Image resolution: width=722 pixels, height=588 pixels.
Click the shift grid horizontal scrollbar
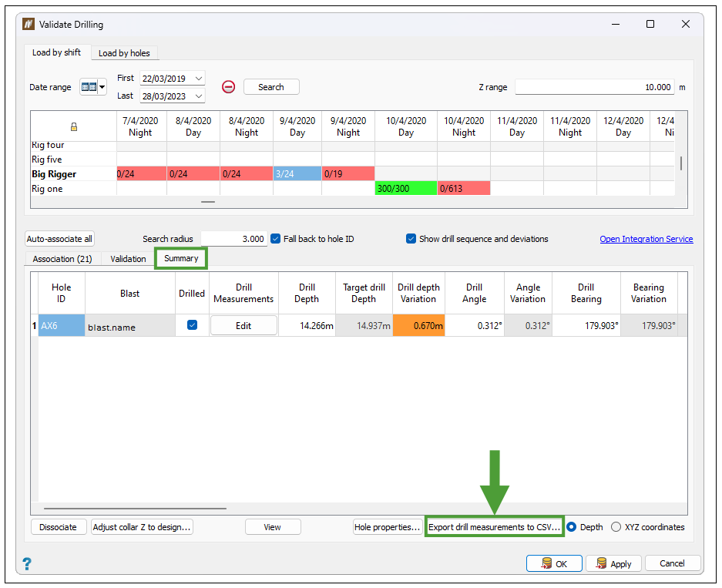(208, 202)
